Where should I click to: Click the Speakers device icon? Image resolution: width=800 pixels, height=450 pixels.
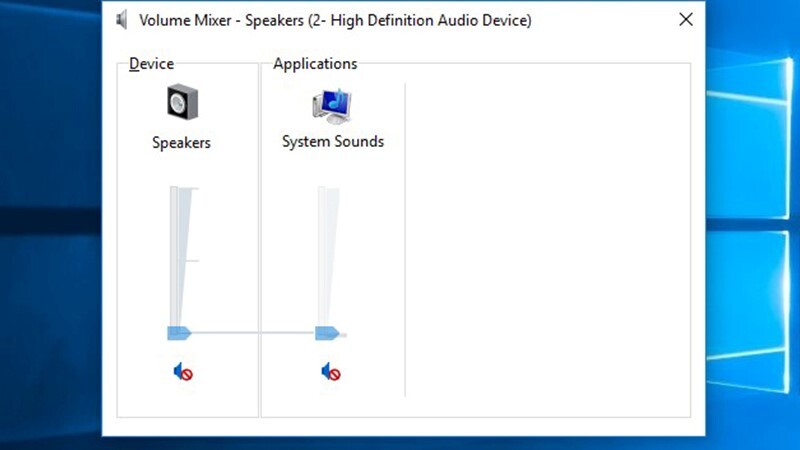pyautogui.click(x=183, y=102)
